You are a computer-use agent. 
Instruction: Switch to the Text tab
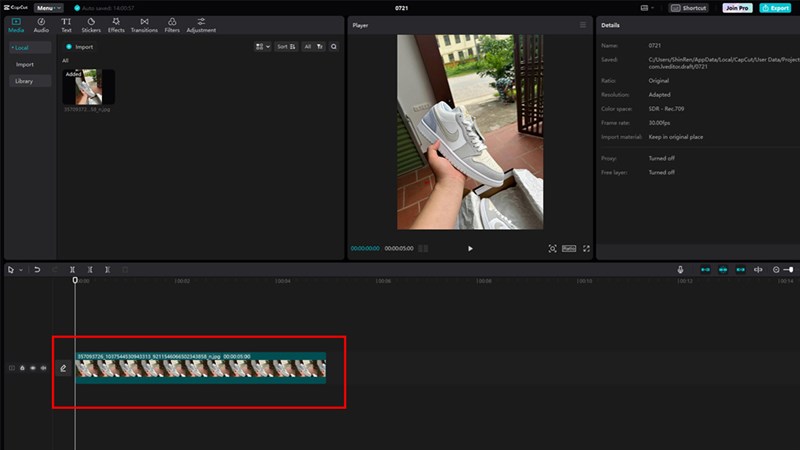point(66,25)
